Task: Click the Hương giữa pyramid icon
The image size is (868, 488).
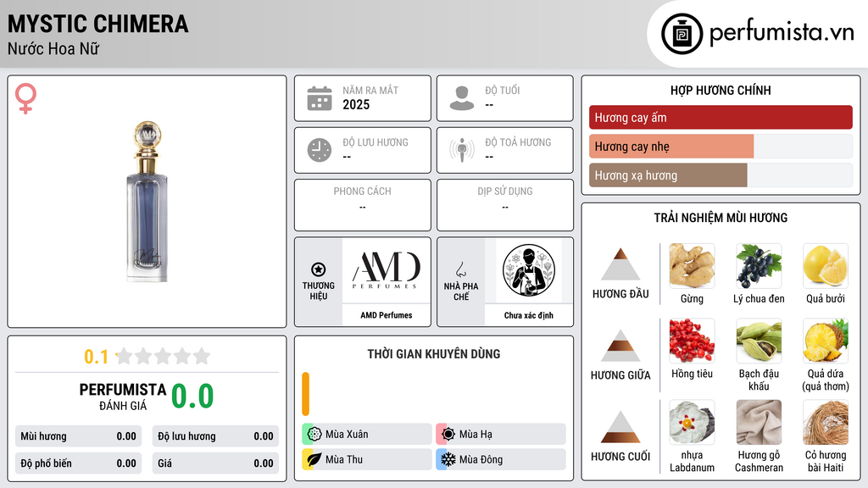Action: click(x=620, y=346)
